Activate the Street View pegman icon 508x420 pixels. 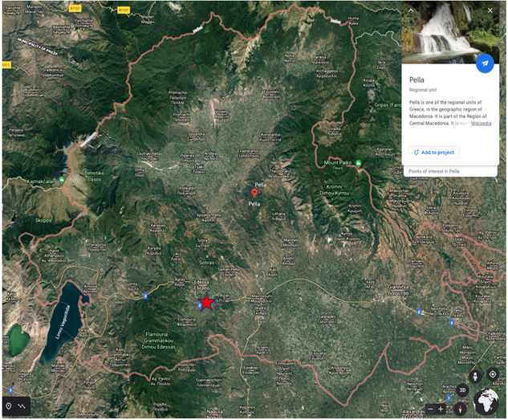[475, 376]
